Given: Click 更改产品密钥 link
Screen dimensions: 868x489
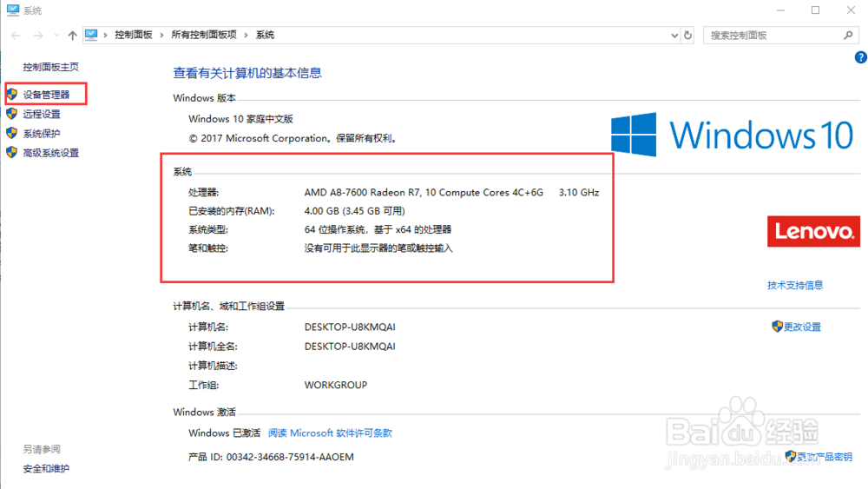Looking at the screenshot, I should pos(825,457).
